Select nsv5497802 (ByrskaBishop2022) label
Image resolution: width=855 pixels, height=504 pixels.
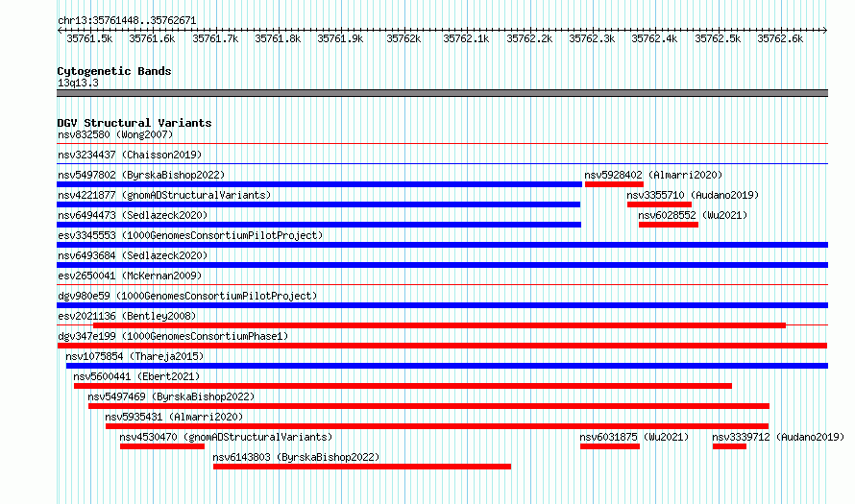(x=141, y=175)
